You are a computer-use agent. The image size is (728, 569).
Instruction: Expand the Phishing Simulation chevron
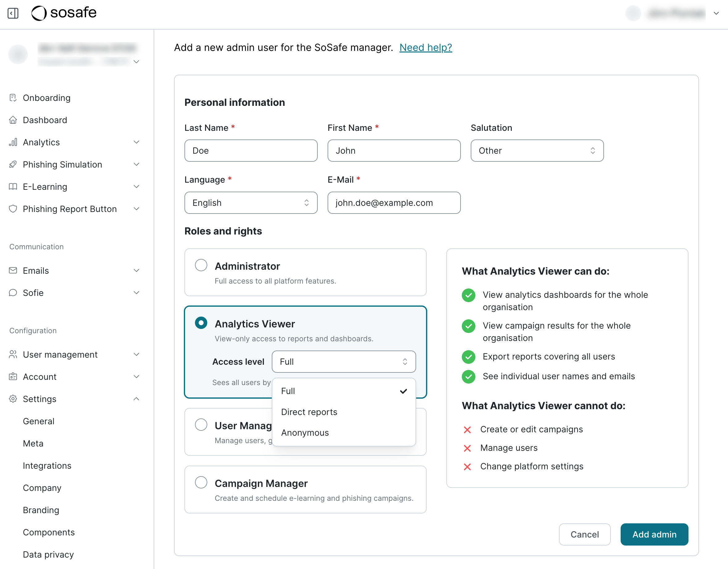[x=136, y=164]
